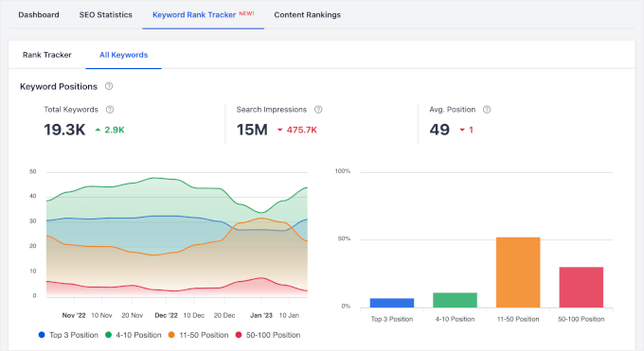Click green up arrow next to 2.9K
The width and height of the screenshot is (644, 351).
tap(98, 130)
